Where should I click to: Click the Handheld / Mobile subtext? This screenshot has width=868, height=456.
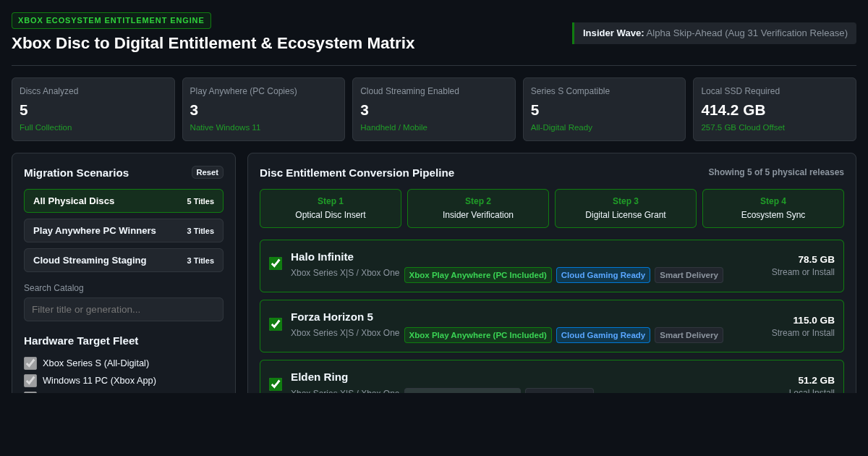393,127
